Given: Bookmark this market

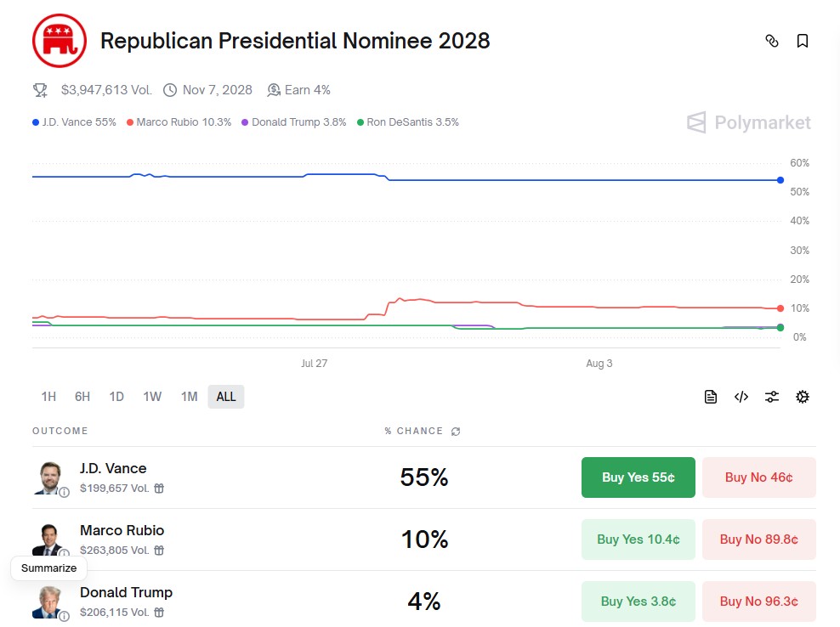Looking at the screenshot, I should pyautogui.click(x=802, y=41).
